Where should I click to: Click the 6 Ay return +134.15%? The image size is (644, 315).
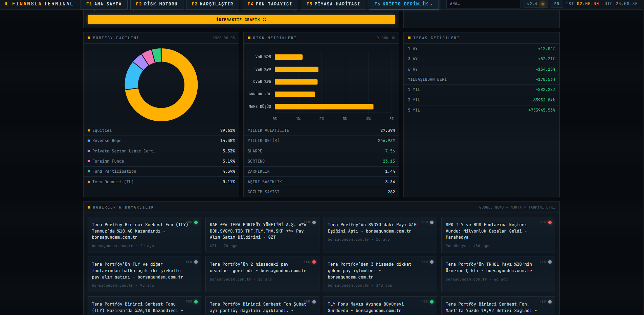(546, 69)
